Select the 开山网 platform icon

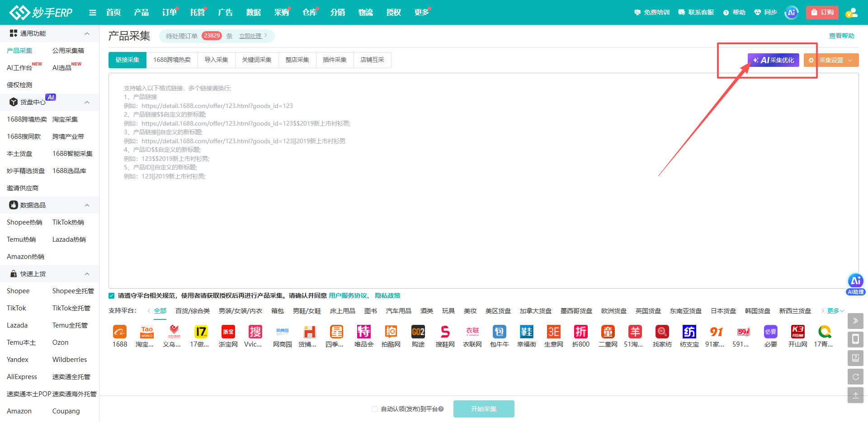pyautogui.click(x=798, y=332)
